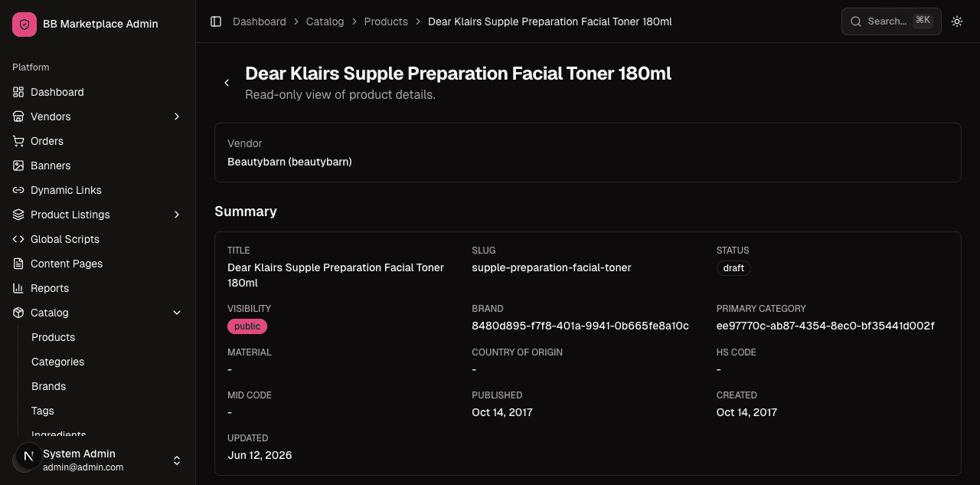Viewport: 980px width, 485px height.
Task: Click the Updated date Jun 12, 2026
Action: (x=260, y=455)
